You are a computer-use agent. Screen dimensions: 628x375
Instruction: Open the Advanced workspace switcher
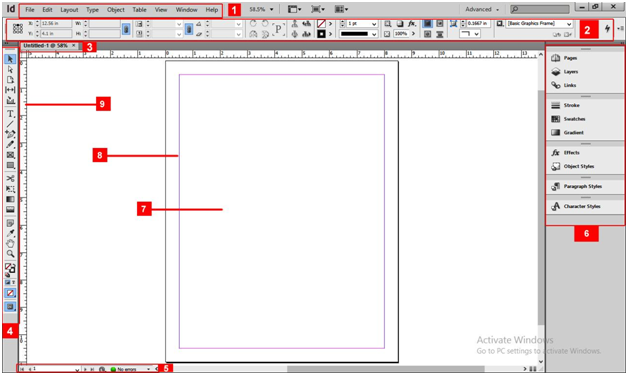(482, 9)
